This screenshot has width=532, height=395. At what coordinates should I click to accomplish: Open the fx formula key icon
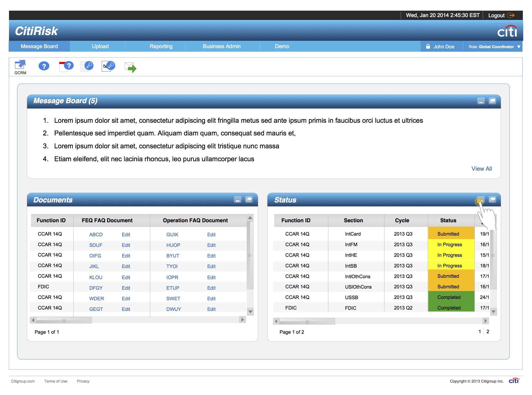tap(108, 66)
